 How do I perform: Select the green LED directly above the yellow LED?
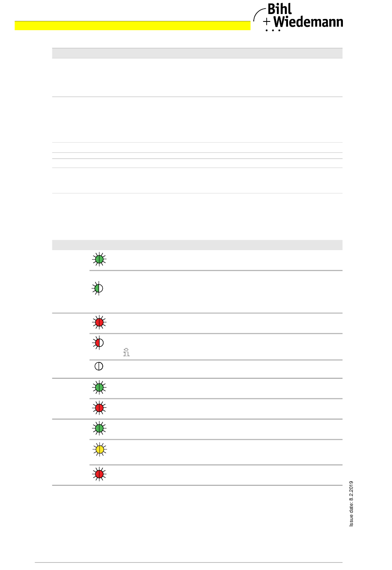(99, 428)
